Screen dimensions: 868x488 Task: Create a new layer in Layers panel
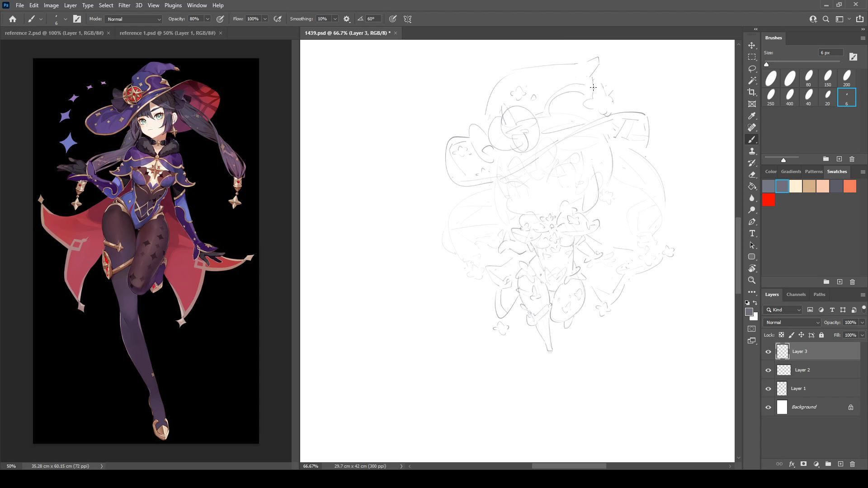840,464
